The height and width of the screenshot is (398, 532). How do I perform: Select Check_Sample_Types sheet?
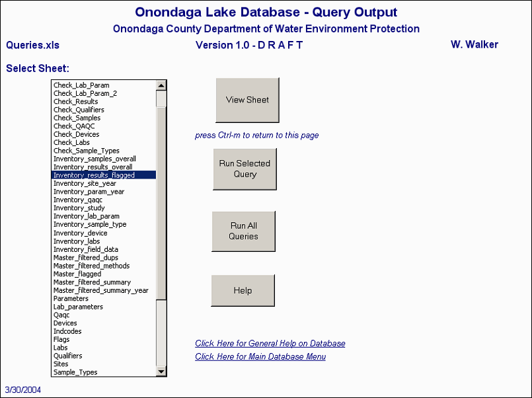104,151
